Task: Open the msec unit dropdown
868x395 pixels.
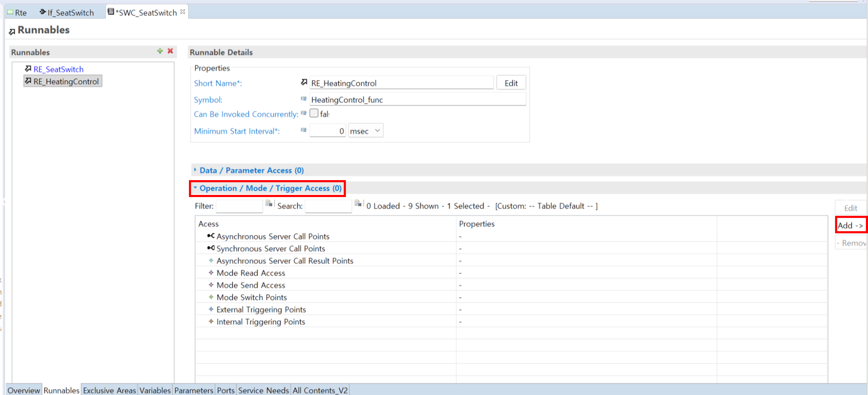Action: (365, 131)
